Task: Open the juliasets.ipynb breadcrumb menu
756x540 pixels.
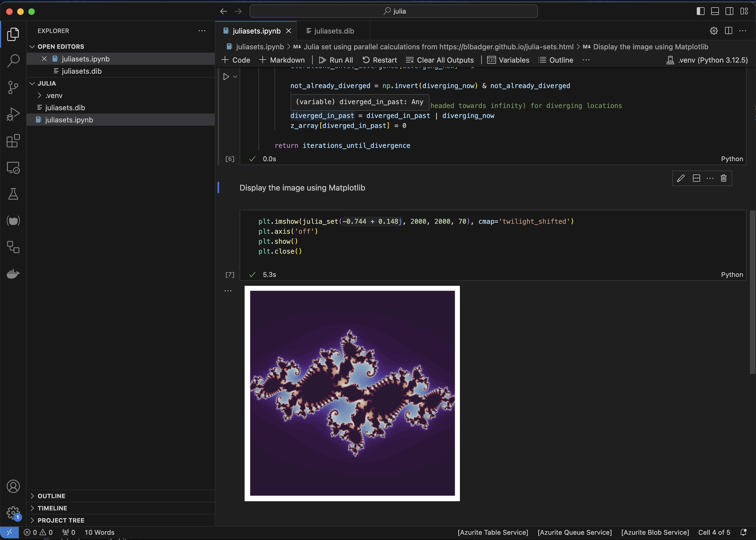Action: [259, 47]
